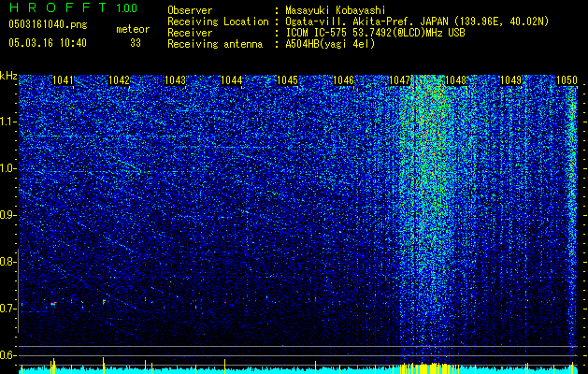The width and height of the screenshot is (588, 374).
Task: Click the kHz axis unit label
Action: (8, 76)
